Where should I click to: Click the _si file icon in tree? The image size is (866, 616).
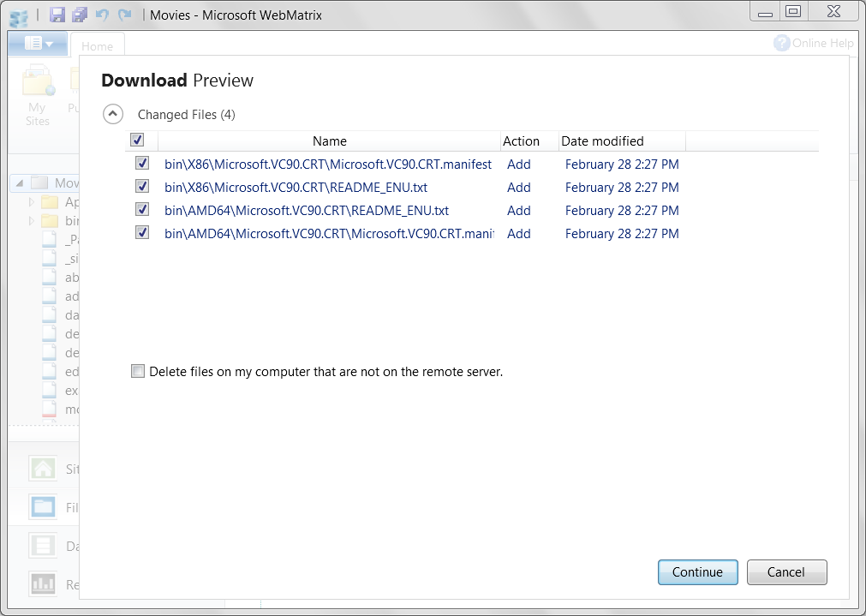pos(50,257)
